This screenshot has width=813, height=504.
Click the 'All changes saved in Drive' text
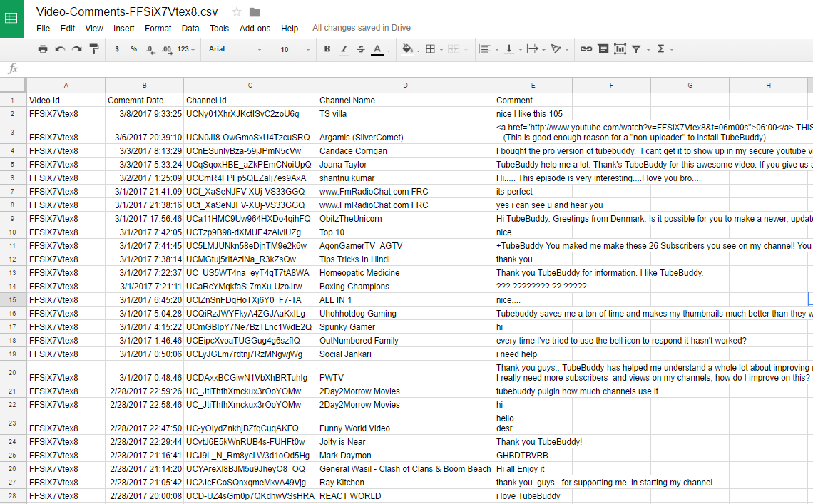[x=362, y=29]
